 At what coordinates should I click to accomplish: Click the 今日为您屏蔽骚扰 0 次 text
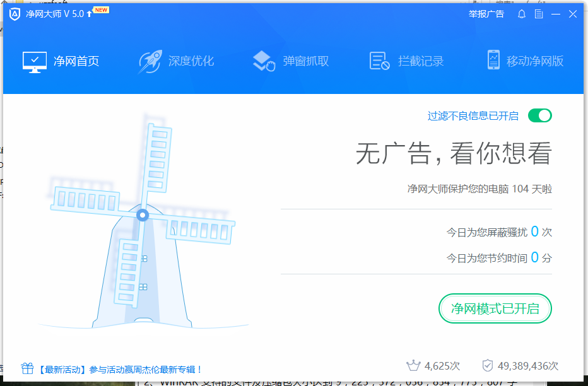click(x=499, y=232)
